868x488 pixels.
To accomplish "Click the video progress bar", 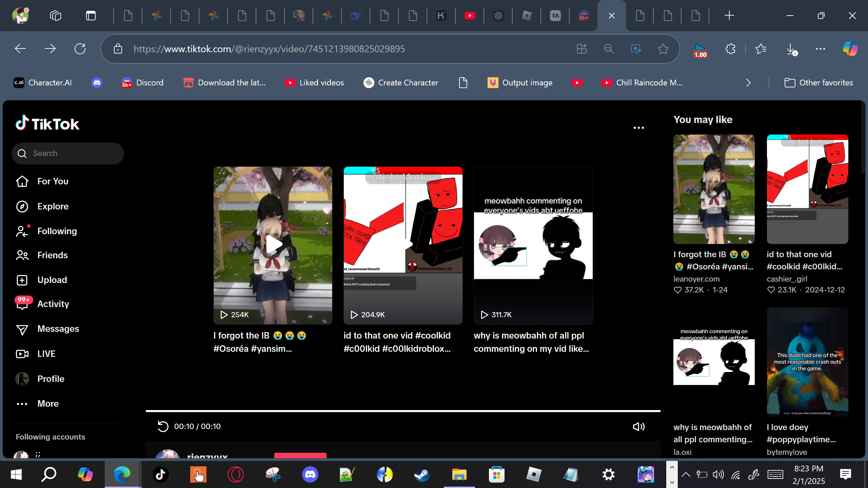I will (403, 411).
